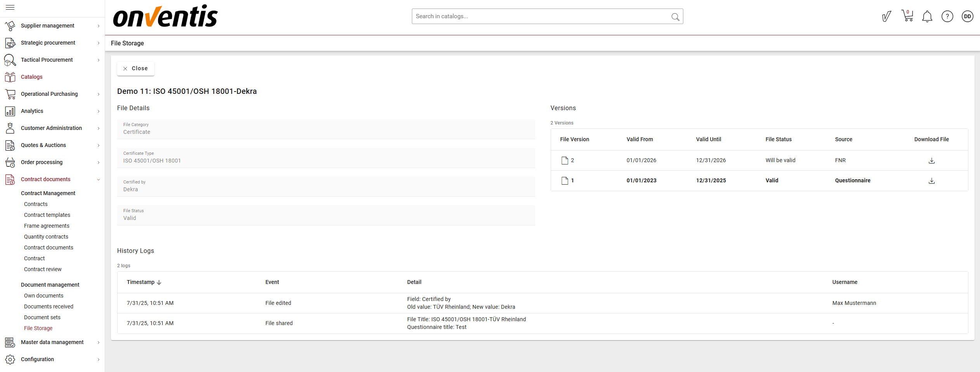980x372 pixels.
Task: Open notifications bell
Action: [x=927, y=17]
